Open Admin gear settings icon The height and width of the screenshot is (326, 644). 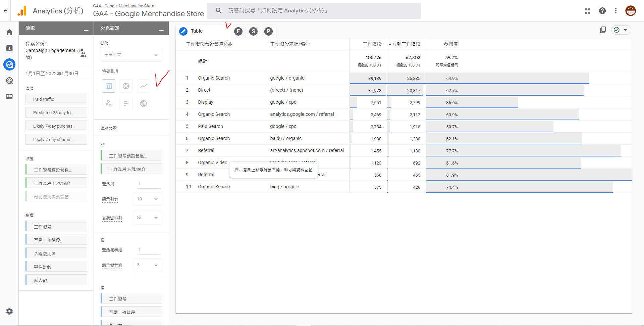point(9,311)
